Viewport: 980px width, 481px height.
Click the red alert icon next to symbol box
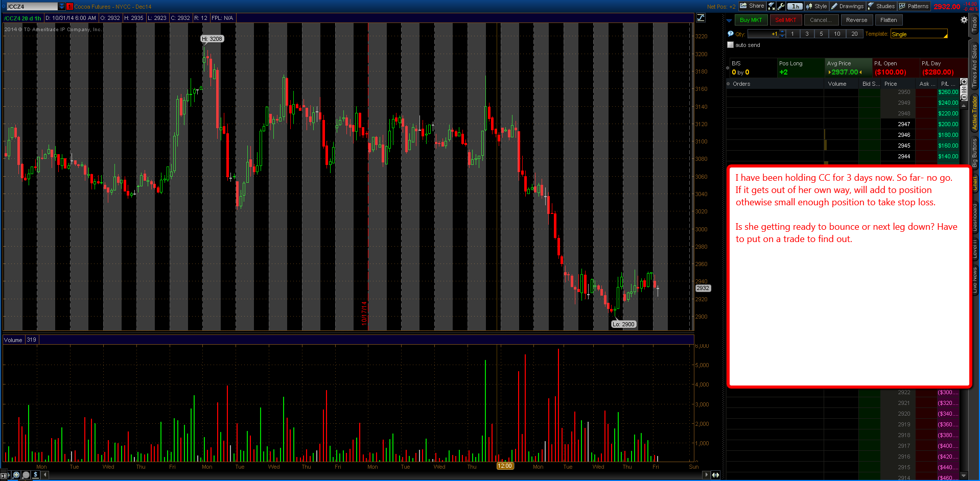point(69,7)
